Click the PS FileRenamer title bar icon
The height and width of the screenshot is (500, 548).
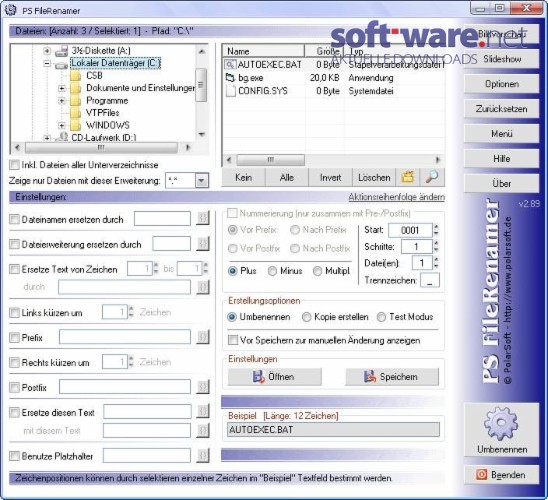point(10,10)
